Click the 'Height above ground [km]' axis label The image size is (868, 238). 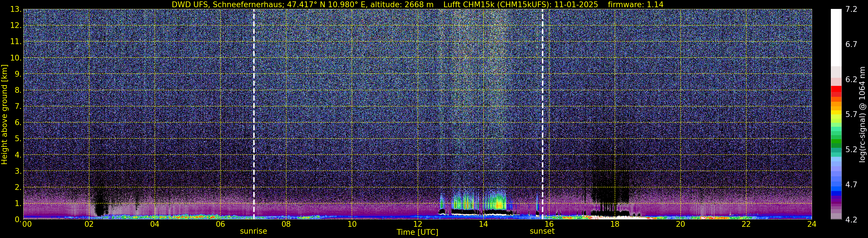pyautogui.click(x=4, y=114)
